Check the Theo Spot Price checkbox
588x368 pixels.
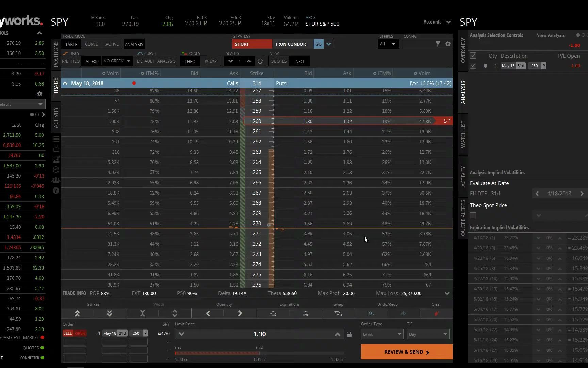(473, 215)
